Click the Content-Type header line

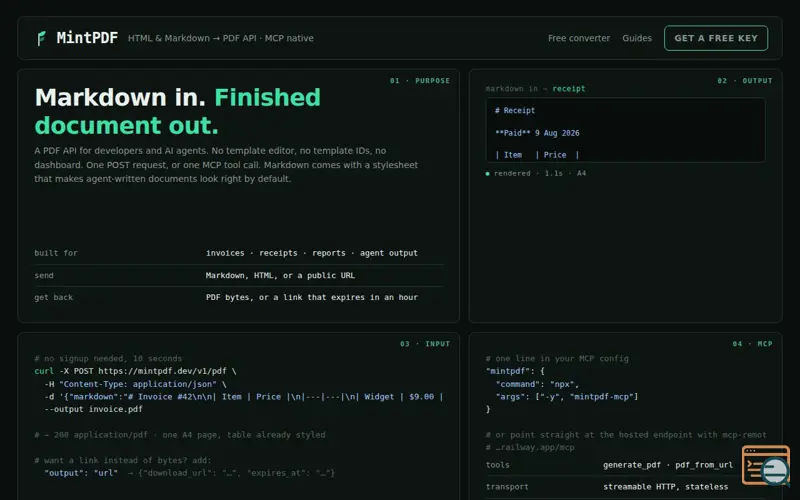point(135,384)
